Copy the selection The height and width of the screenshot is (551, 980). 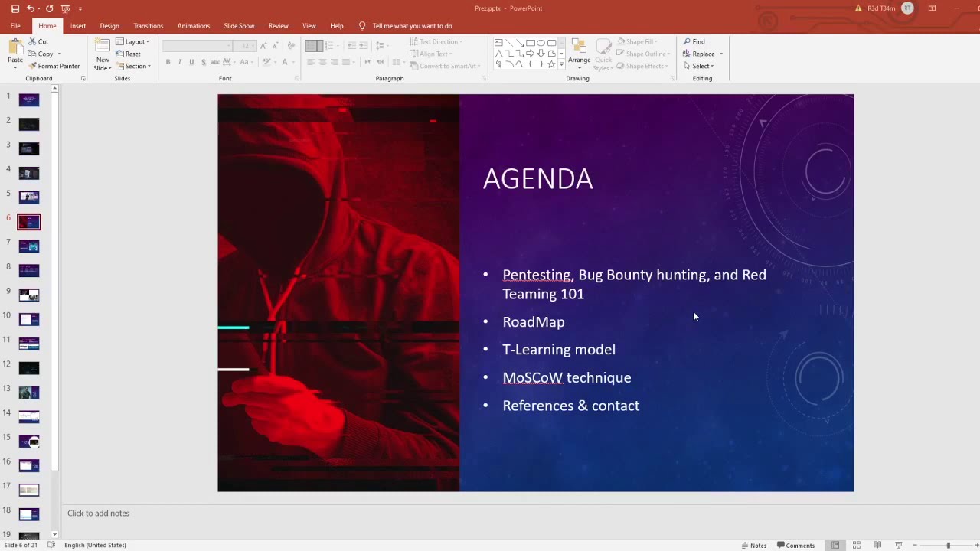point(41,54)
